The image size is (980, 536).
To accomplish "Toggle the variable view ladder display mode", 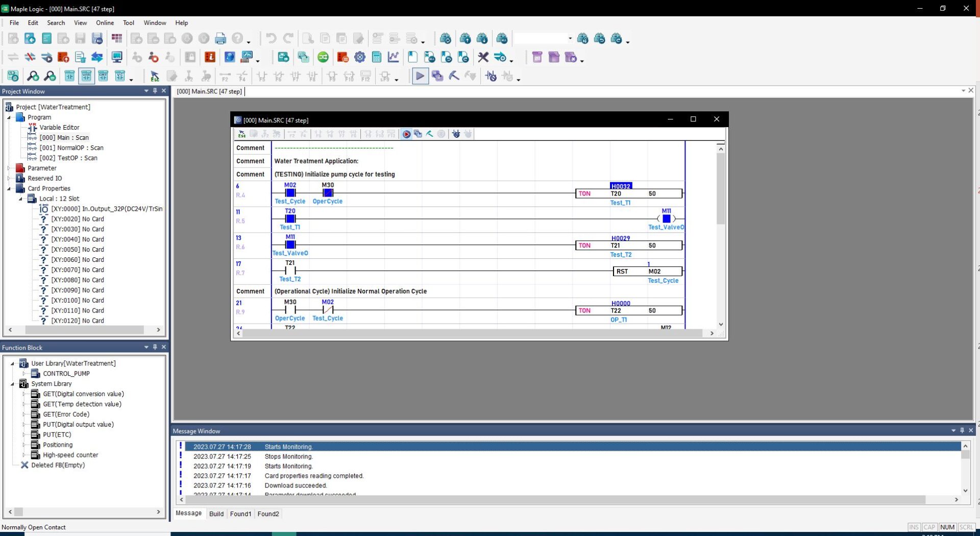I will tap(86, 77).
